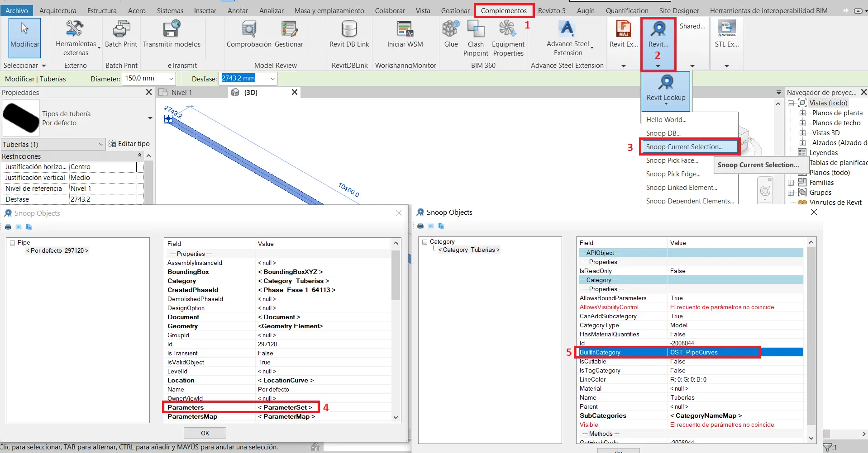Open Desfase dropdown arrow
The image size is (868, 453).
[272, 79]
